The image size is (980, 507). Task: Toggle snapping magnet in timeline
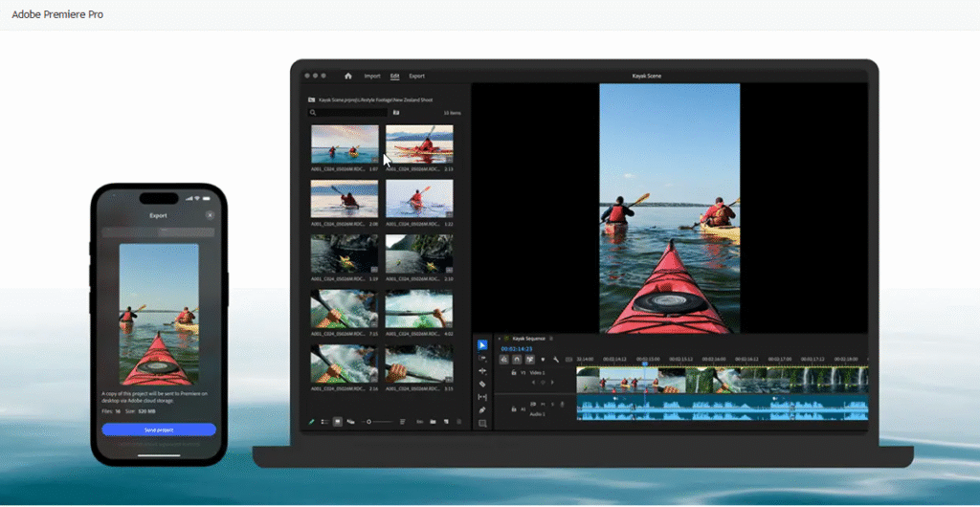pyautogui.click(x=517, y=360)
